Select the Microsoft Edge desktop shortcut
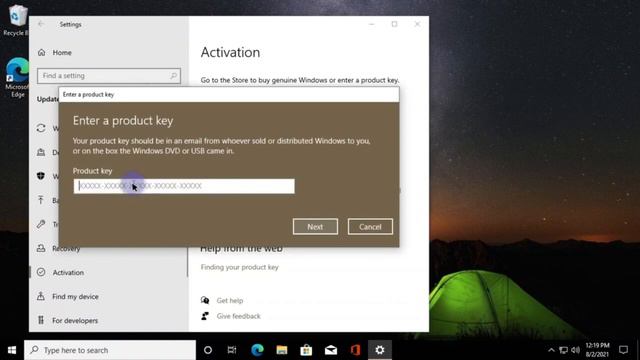 click(17, 78)
